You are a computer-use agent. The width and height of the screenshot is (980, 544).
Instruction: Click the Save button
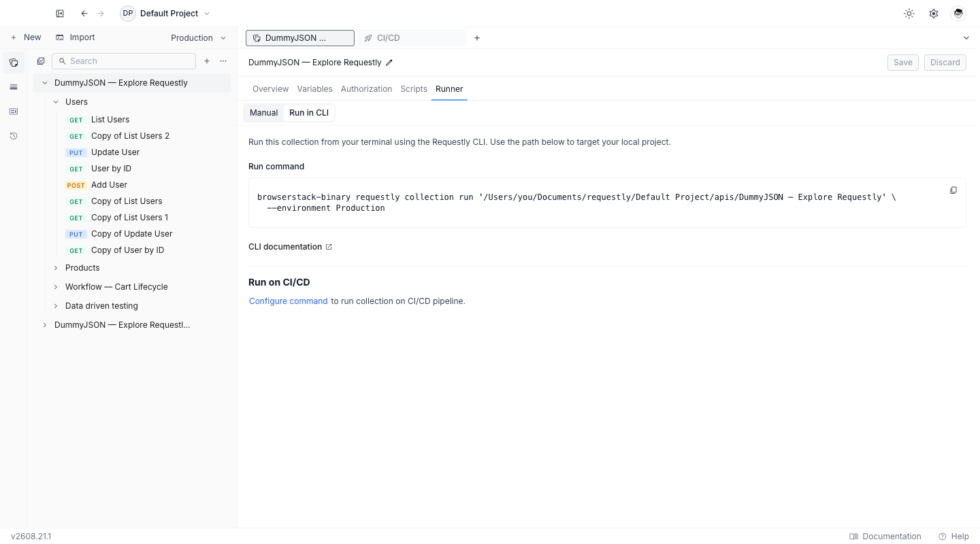coord(903,63)
